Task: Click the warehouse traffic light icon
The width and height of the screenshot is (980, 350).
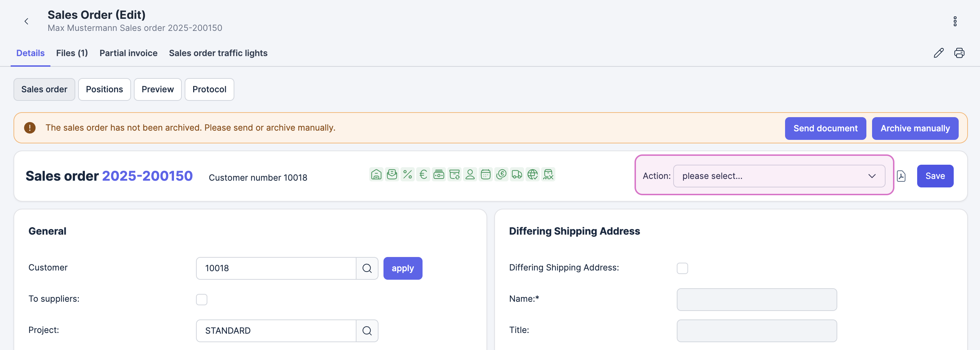Action: pos(376,175)
